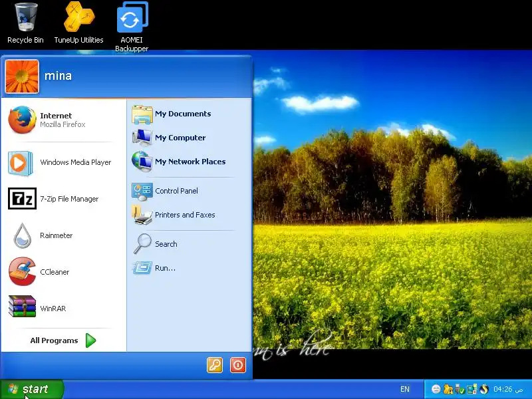Select the Recycle Bin desktop icon

(x=25, y=24)
